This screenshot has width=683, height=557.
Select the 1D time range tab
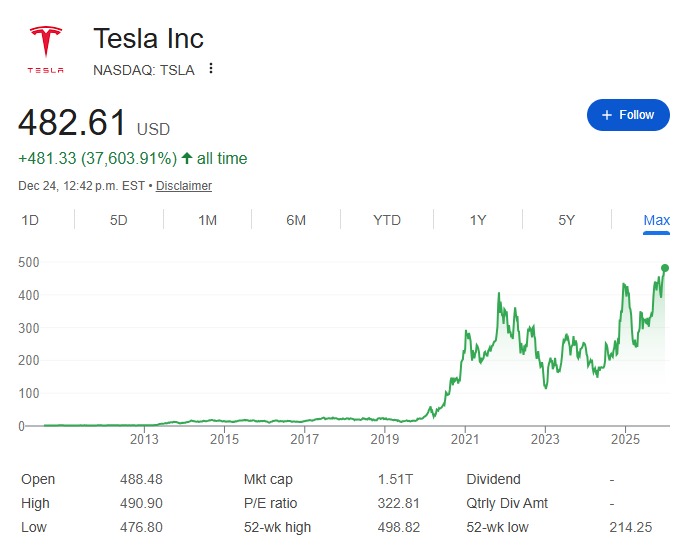coord(31,220)
